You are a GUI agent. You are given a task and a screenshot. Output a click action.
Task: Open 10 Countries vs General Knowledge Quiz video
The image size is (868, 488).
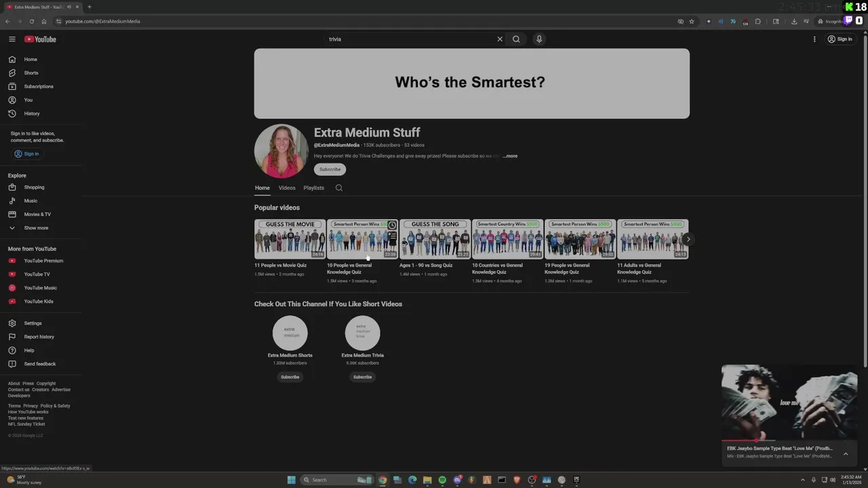(x=507, y=239)
